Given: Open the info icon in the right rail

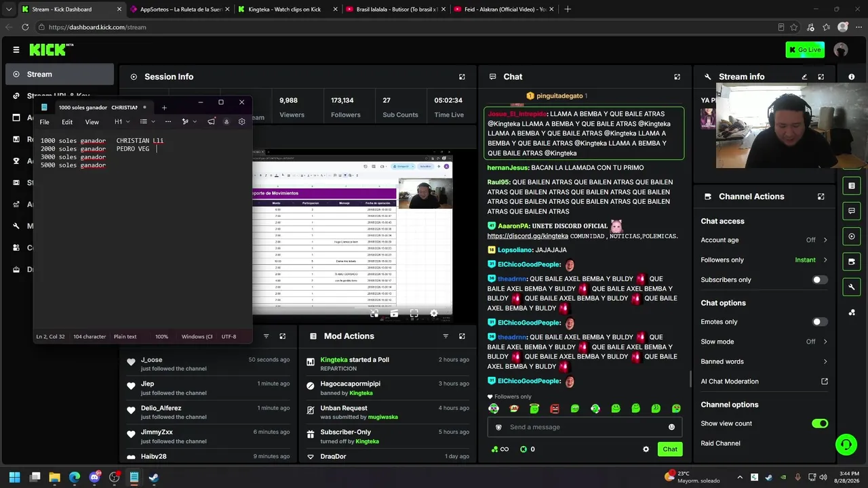Looking at the screenshot, I should (852, 77).
